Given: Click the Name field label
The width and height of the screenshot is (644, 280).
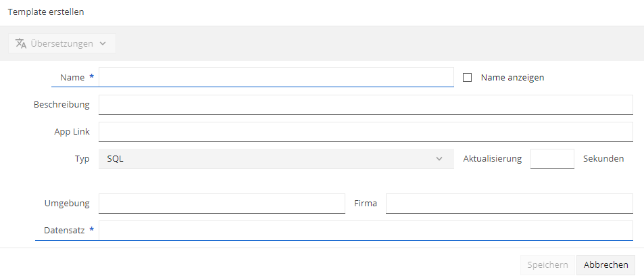Looking at the screenshot, I should click(72, 77).
